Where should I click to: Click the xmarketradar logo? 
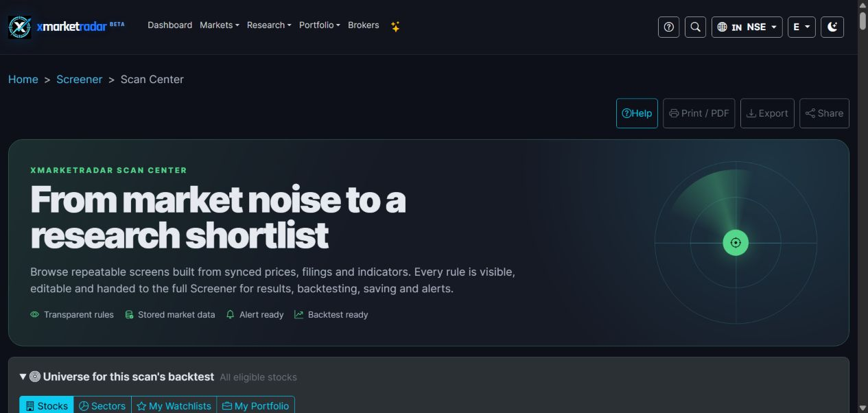[x=67, y=27]
